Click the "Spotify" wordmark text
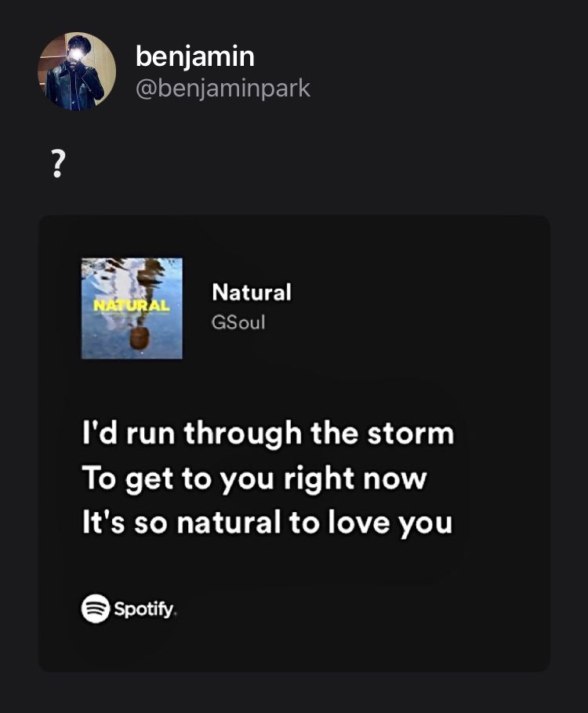Screen dimensions: 588x713 tap(145, 609)
